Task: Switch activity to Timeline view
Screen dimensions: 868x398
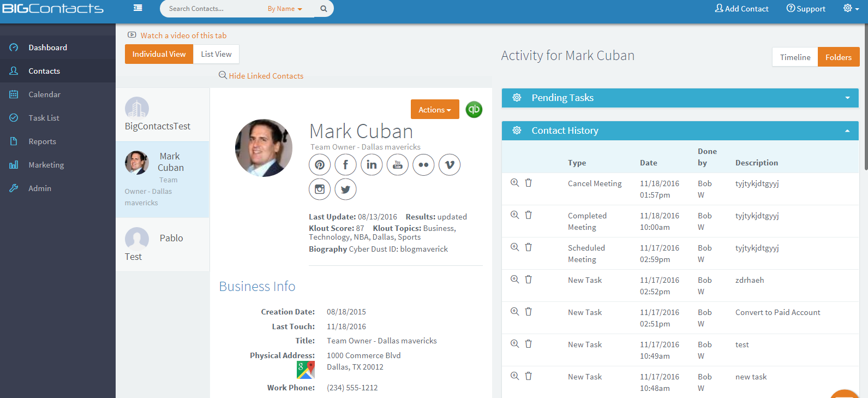Action: (795, 57)
